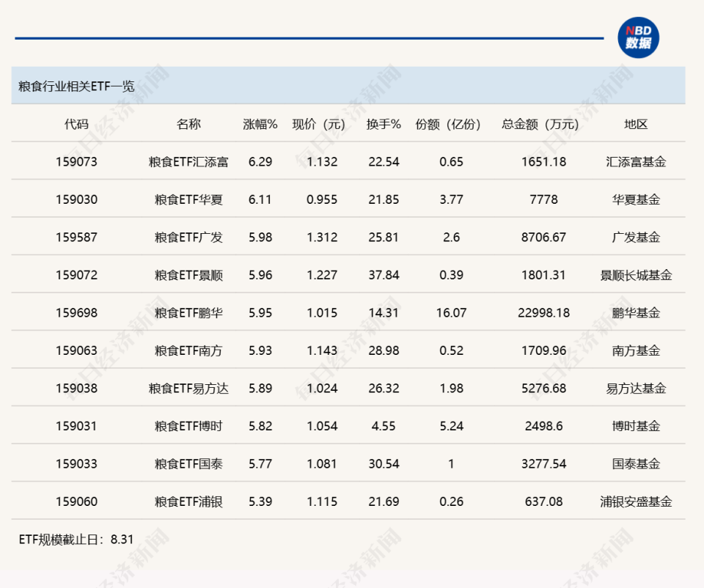Select the name 粮食ETF广发

(x=188, y=237)
